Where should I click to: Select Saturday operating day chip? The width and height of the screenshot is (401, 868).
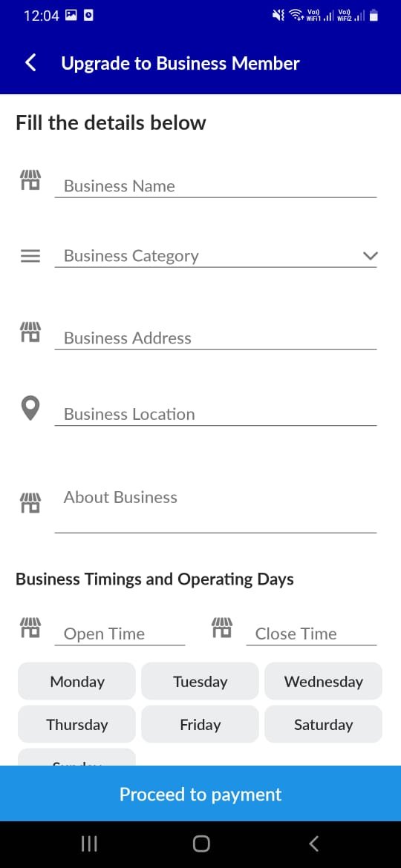(x=324, y=724)
